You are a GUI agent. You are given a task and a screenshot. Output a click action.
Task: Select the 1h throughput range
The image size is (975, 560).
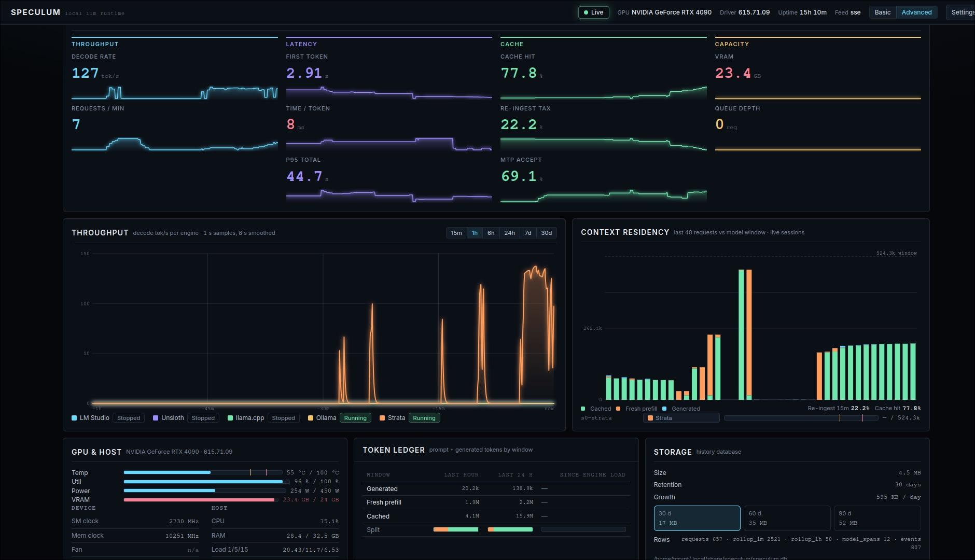click(475, 233)
